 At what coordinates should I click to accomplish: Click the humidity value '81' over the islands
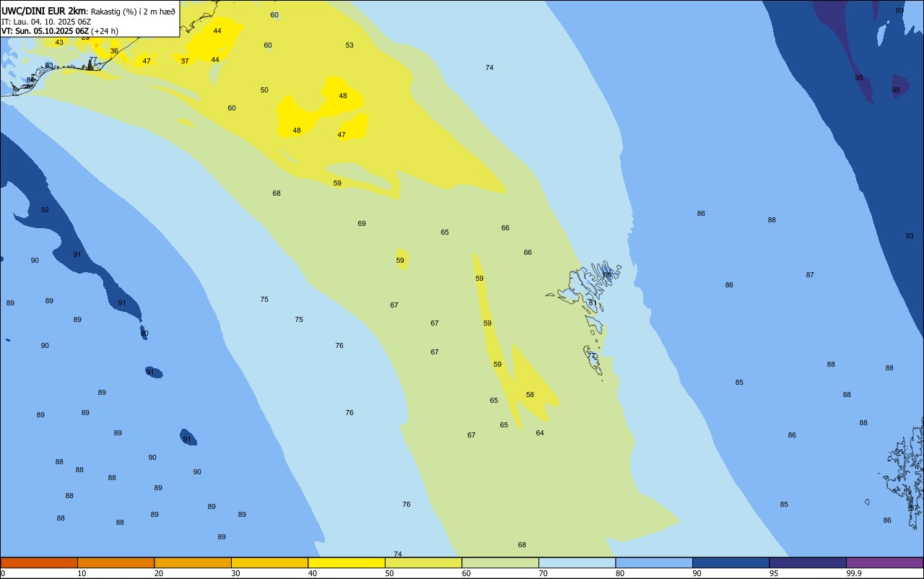point(592,303)
